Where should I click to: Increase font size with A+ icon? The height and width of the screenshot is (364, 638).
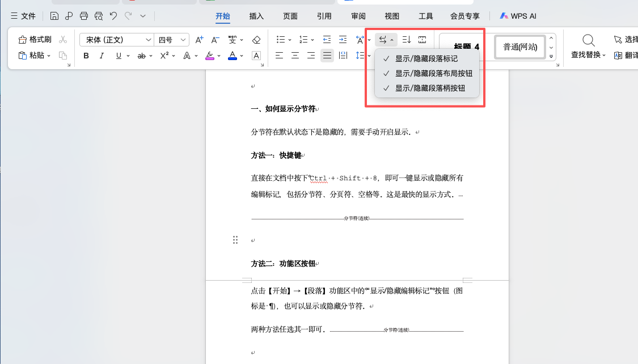click(x=199, y=40)
